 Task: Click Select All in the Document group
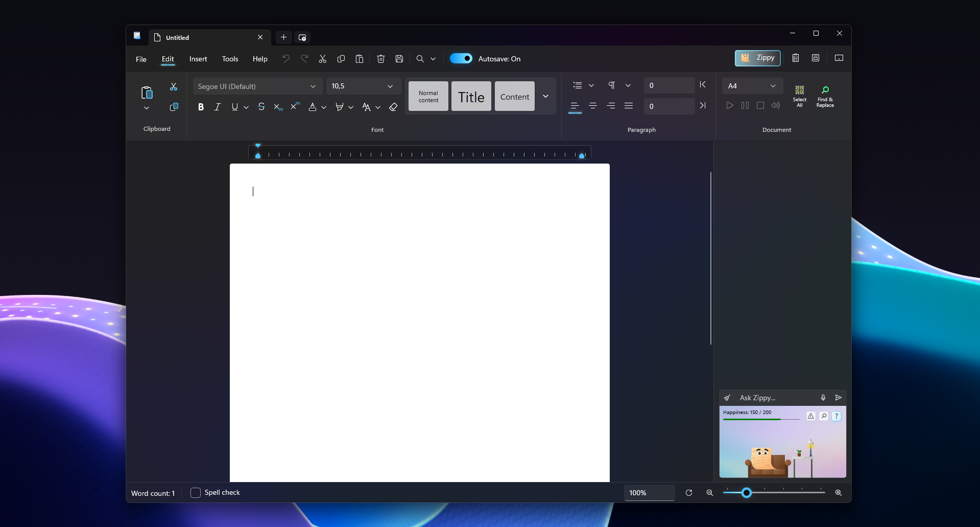799,96
